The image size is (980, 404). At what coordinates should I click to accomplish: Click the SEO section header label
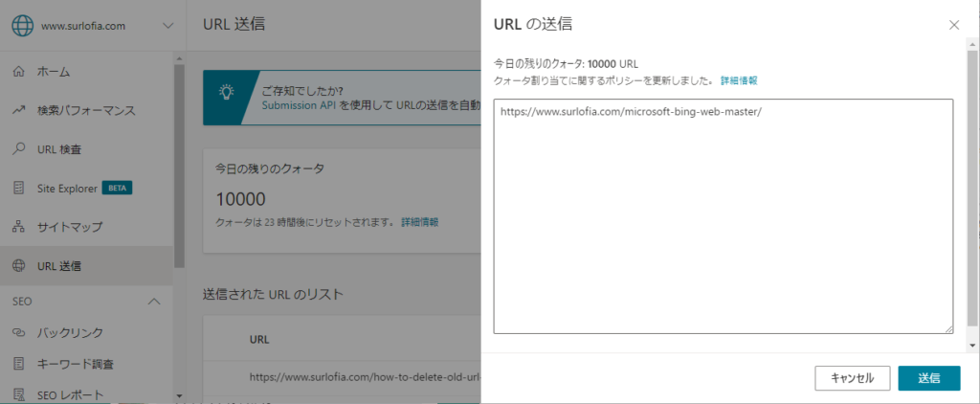[x=23, y=302]
